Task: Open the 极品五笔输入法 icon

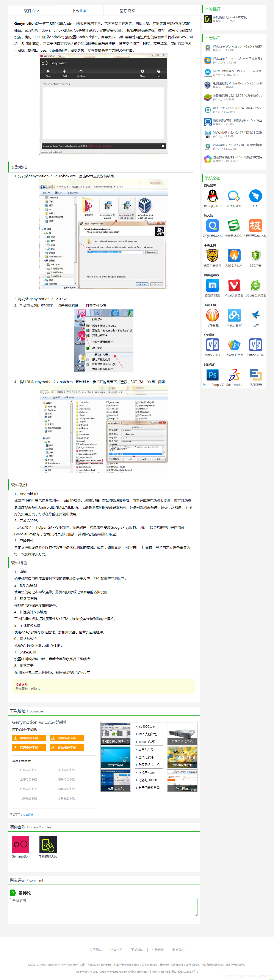Action: point(255,226)
